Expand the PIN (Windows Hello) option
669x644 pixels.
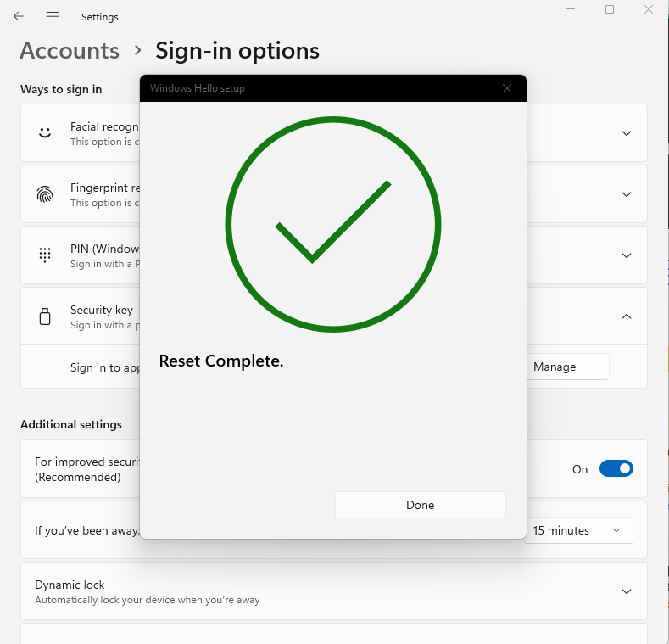(x=627, y=255)
